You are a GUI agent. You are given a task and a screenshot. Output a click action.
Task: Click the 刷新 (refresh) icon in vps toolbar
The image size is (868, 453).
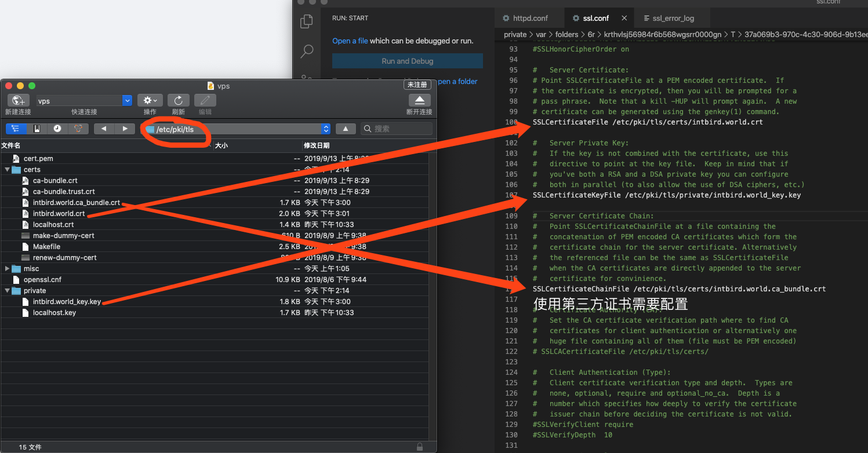pos(178,101)
